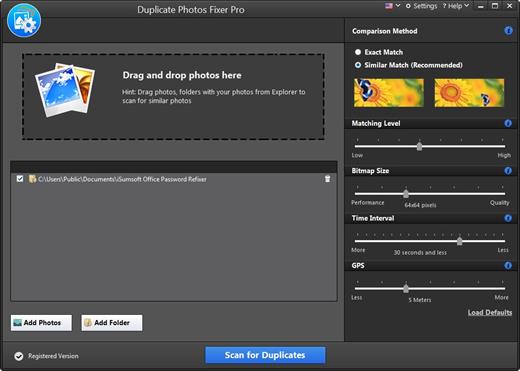This screenshot has height=371, width=520.
Task: Click the Duplicate Photos Fixer Pro logo icon
Action: click(24, 20)
